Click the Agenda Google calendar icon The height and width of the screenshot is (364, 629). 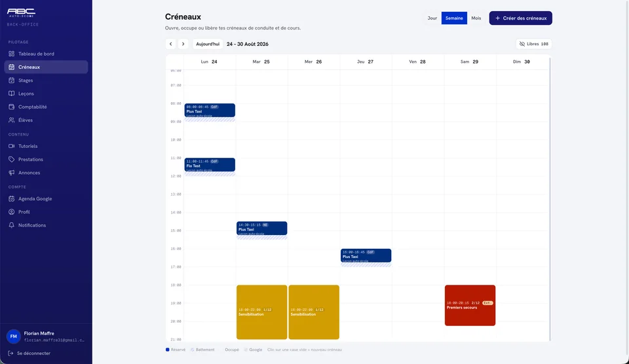pyautogui.click(x=12, y=198)
